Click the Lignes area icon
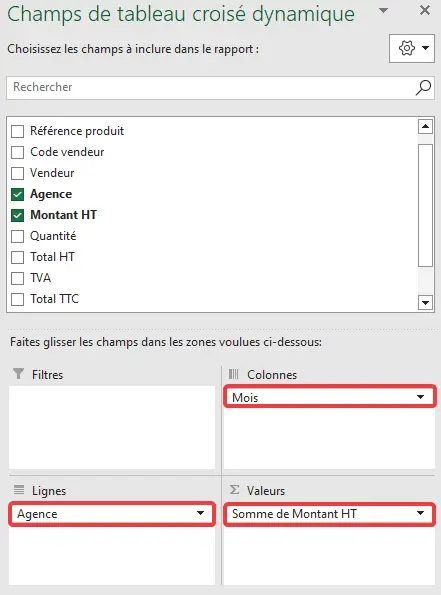The width and height of the screenshot is (441, 595). coord(19,490)
